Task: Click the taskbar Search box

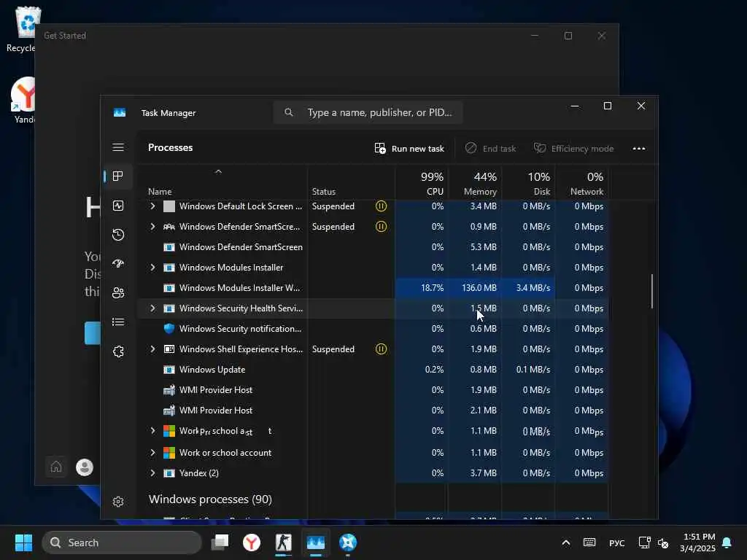Action: click(x=122, y=542)
